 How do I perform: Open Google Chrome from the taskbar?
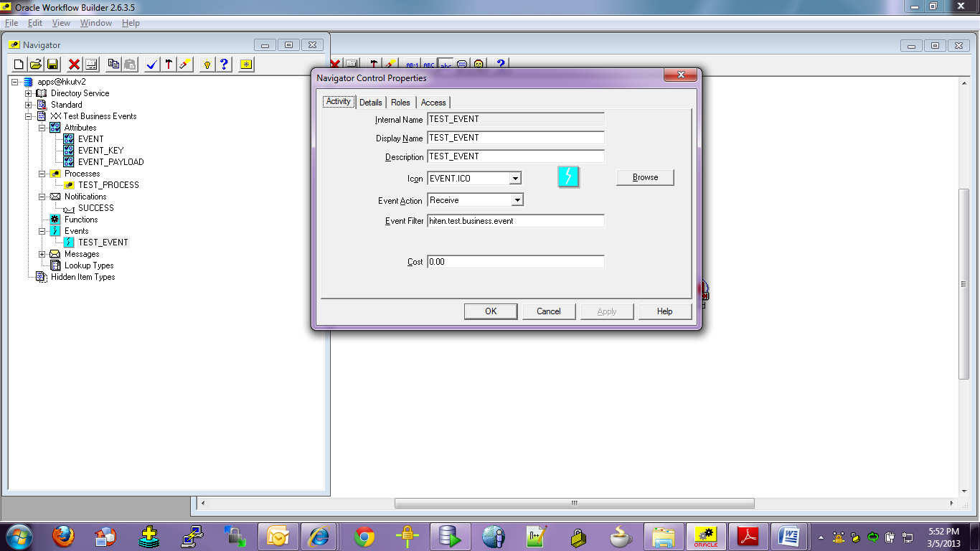tap(364, 537)
